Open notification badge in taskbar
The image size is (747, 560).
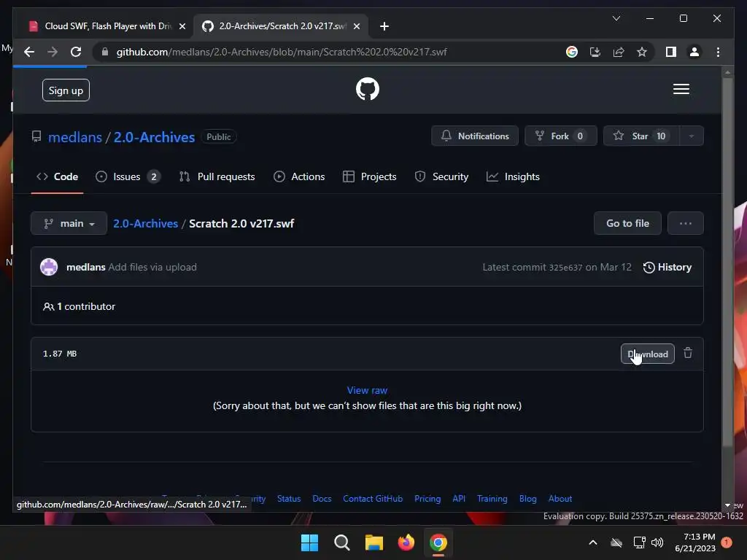point(727,542)
